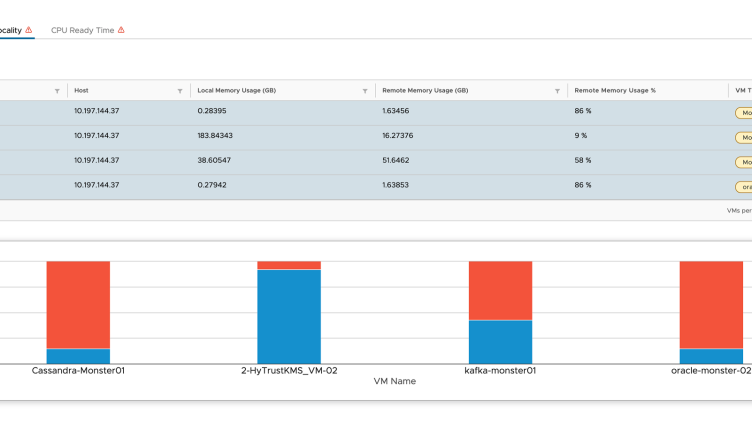The width and height of the screenshot is (752, 423).
Task: Click blue segment of kafka-monster01 bar
Action: [500, 342]
